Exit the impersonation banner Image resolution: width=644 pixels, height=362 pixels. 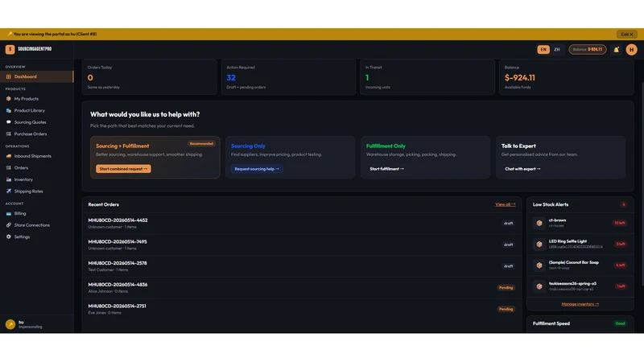[627, 34]
